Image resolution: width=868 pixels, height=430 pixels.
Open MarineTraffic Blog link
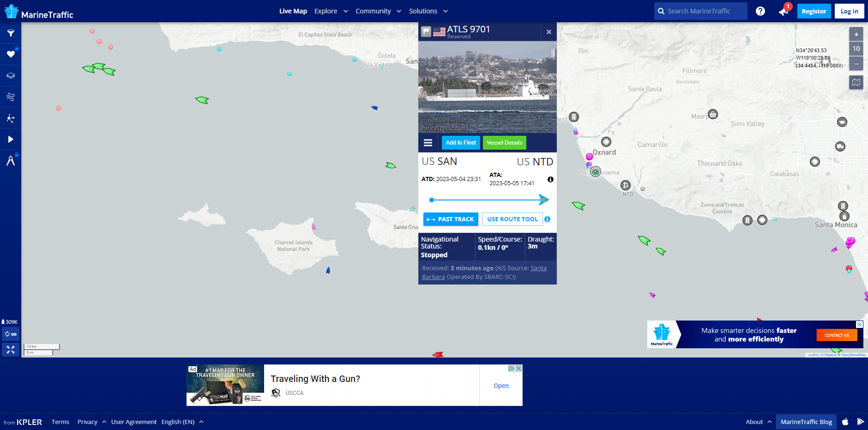806,422
